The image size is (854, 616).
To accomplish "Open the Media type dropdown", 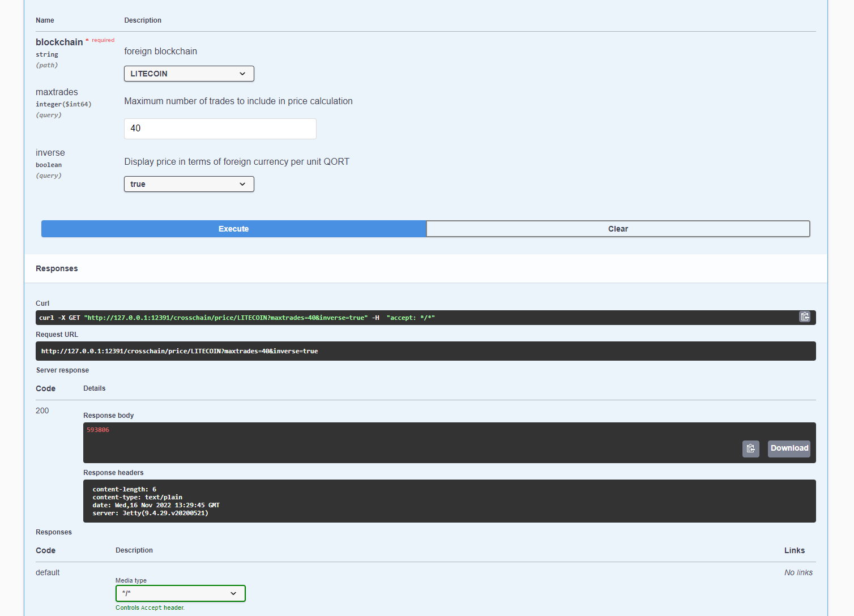I will [x=180, y=593].
